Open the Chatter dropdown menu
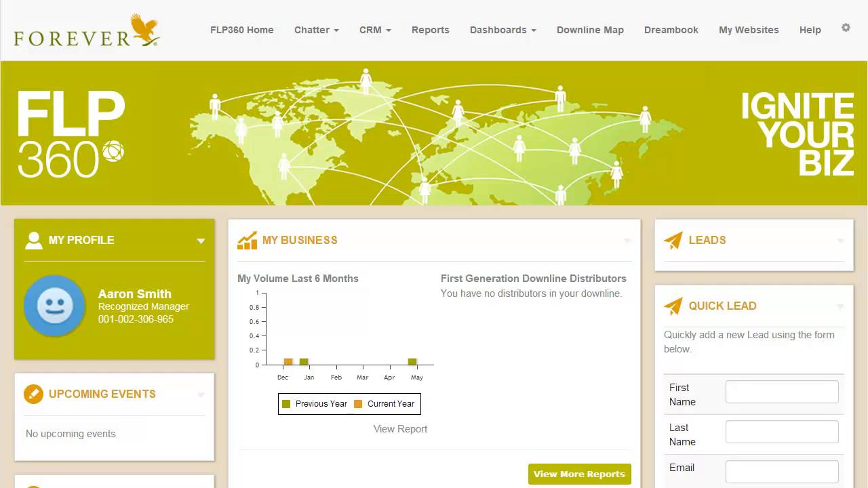This screenshot has width=868, height=488. click(317, 30)
